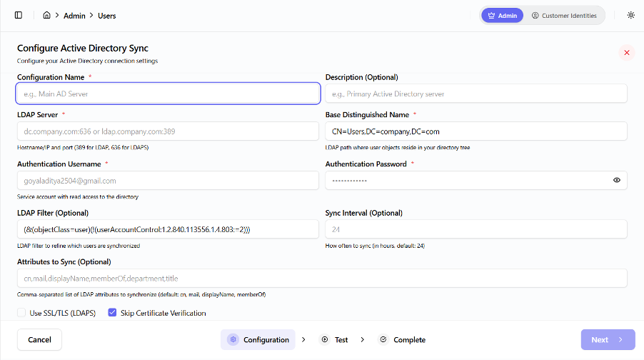Click the Authentication Username field
644x360 pixels.
pos(168,181)
